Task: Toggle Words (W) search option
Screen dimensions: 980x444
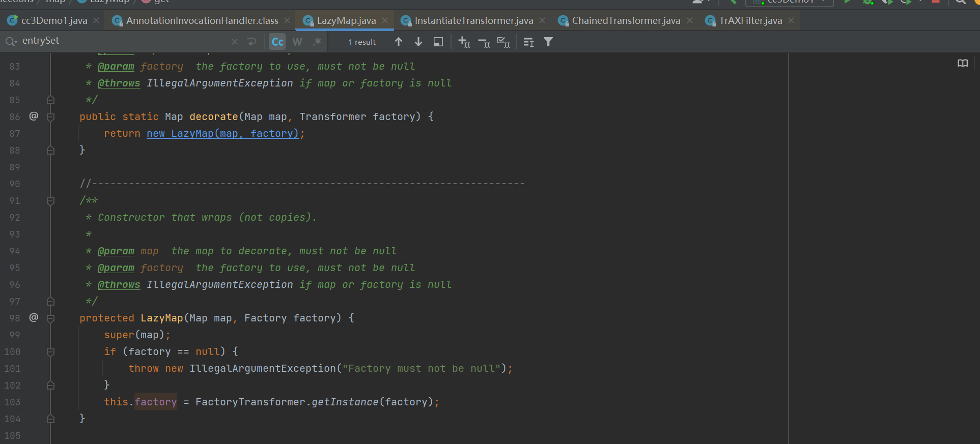Action: coord(297,42)
